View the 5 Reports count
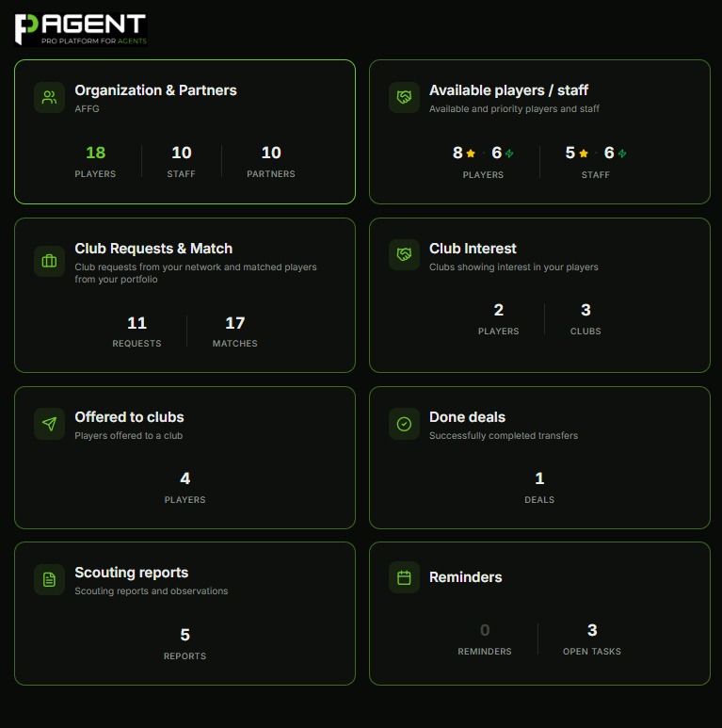Screen dimensions: 722x728 coord(185,642)
